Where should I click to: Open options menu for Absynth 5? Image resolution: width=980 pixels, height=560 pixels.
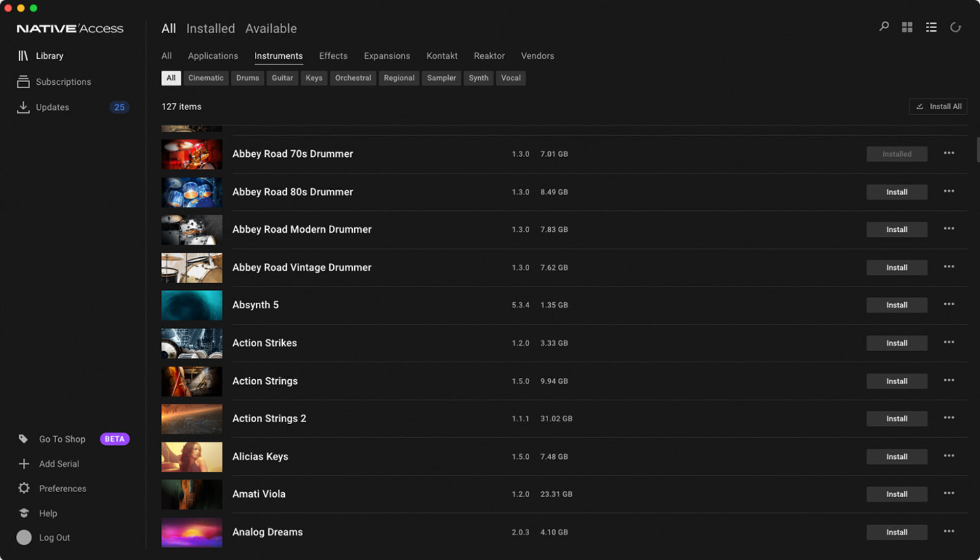pyautogui.click(x=948, y=304)
